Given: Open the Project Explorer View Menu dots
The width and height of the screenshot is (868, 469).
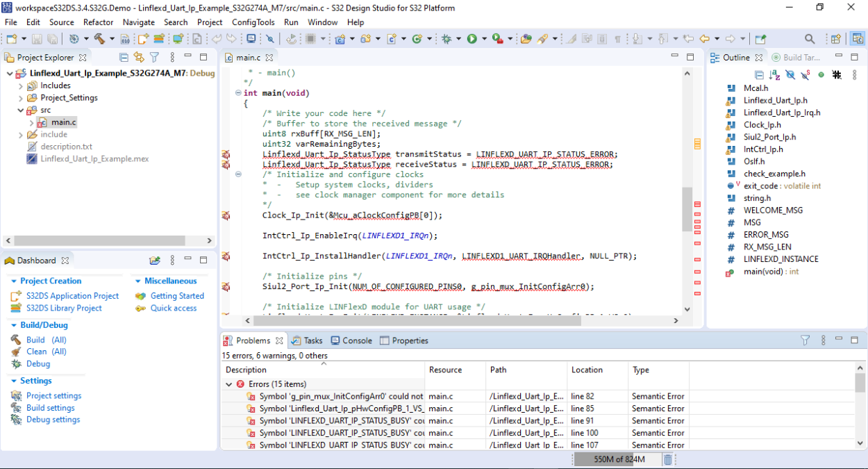Looking at the screenshot, I should [173, 58].
